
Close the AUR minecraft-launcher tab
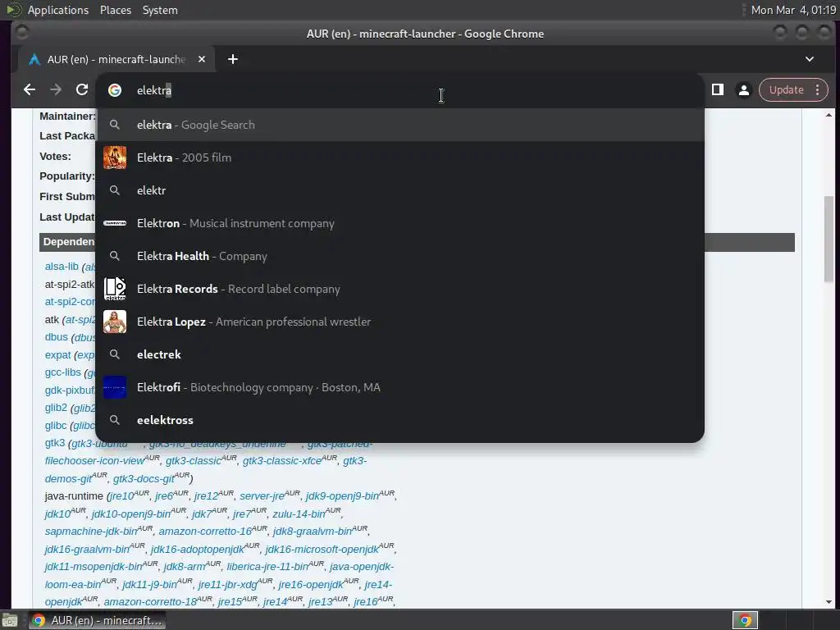tap(202, 59)
